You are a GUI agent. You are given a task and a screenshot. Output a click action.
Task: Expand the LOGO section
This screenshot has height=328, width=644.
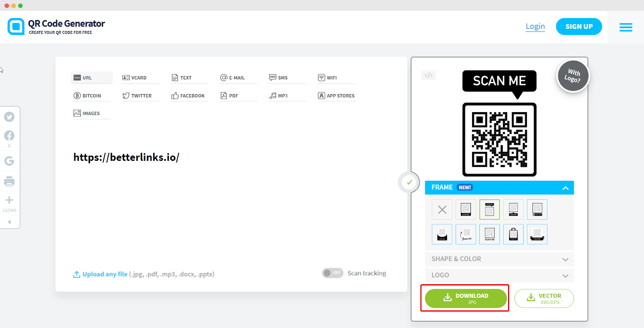(499, 275)
